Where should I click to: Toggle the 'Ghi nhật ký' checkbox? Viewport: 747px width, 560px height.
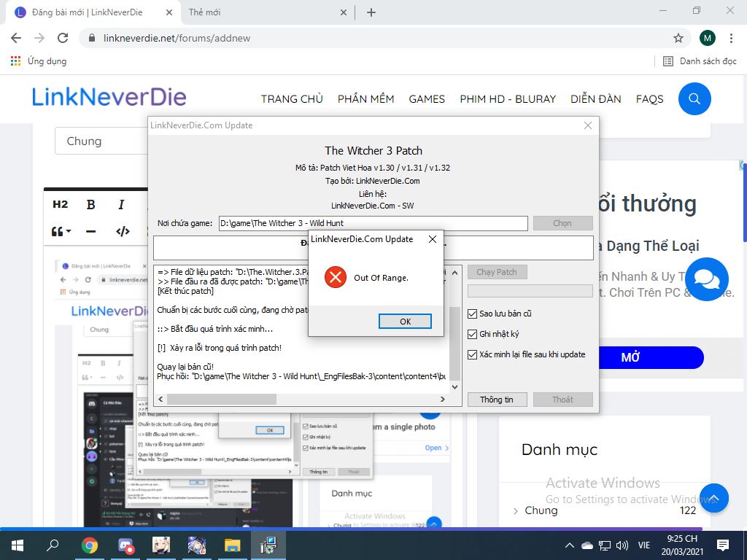coord(473,334)
